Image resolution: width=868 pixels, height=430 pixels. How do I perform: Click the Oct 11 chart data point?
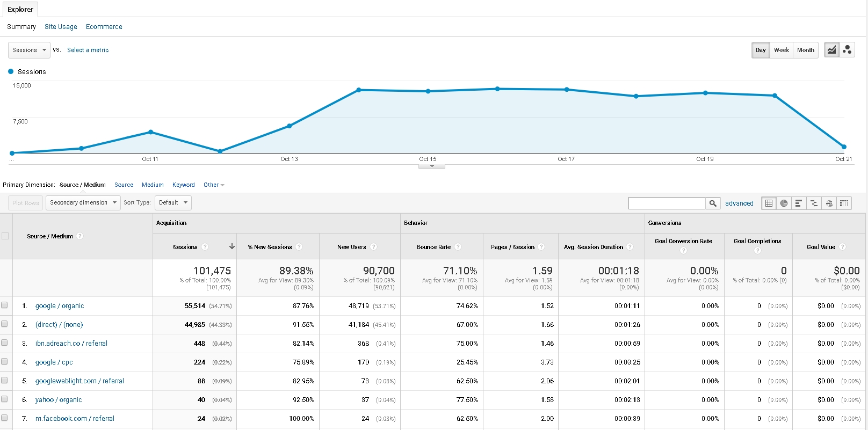click(150, 132)
